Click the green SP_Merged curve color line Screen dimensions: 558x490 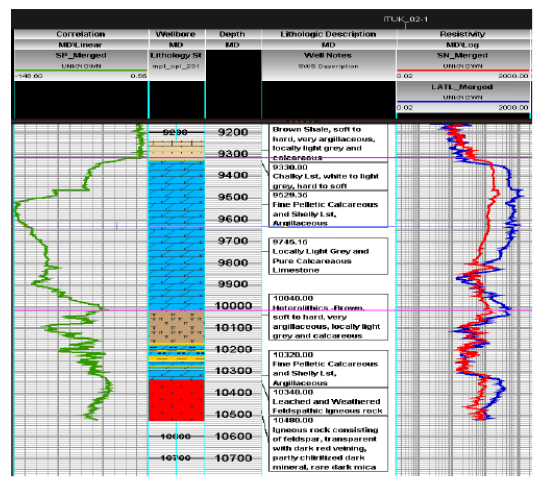[x=81, y=70]
